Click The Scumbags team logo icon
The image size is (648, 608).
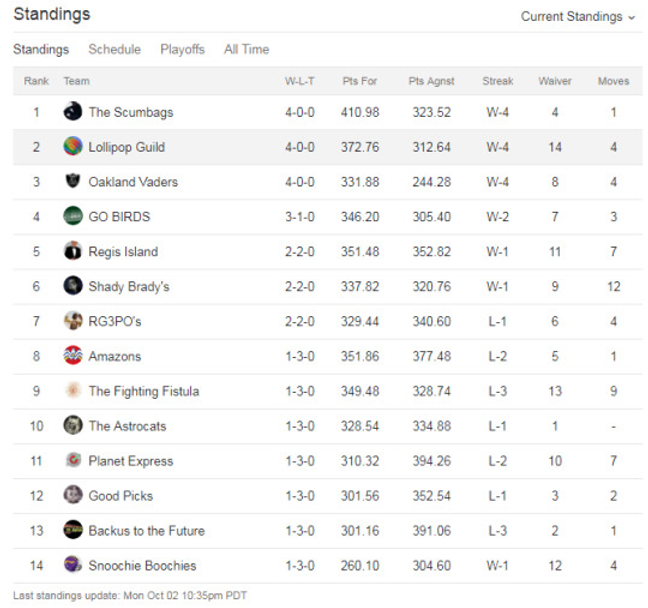(x=73, y=112)
